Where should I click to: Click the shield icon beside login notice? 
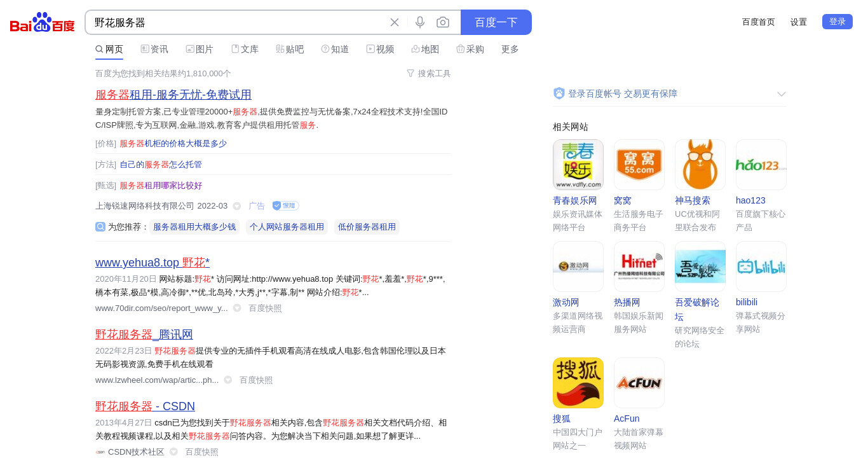559,93
